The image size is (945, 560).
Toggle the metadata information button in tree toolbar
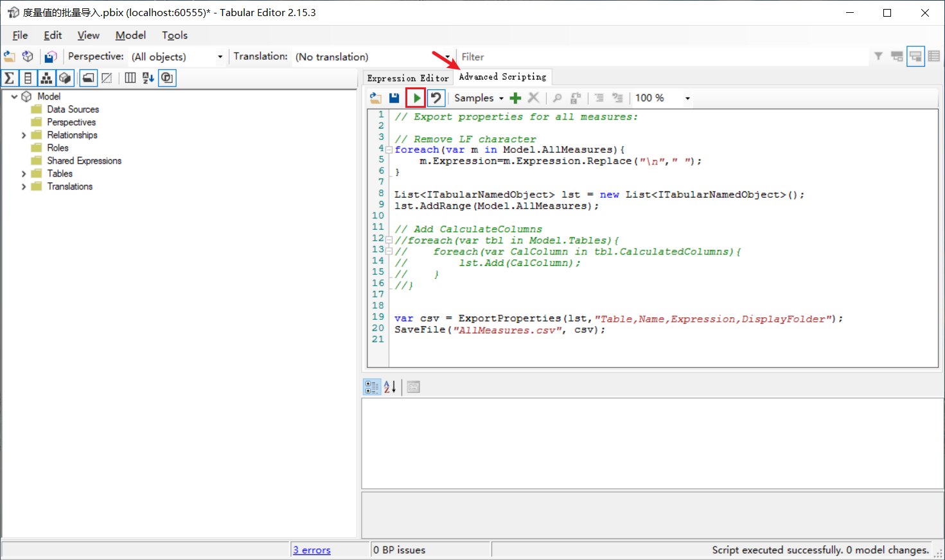click(x=167, y=78)
